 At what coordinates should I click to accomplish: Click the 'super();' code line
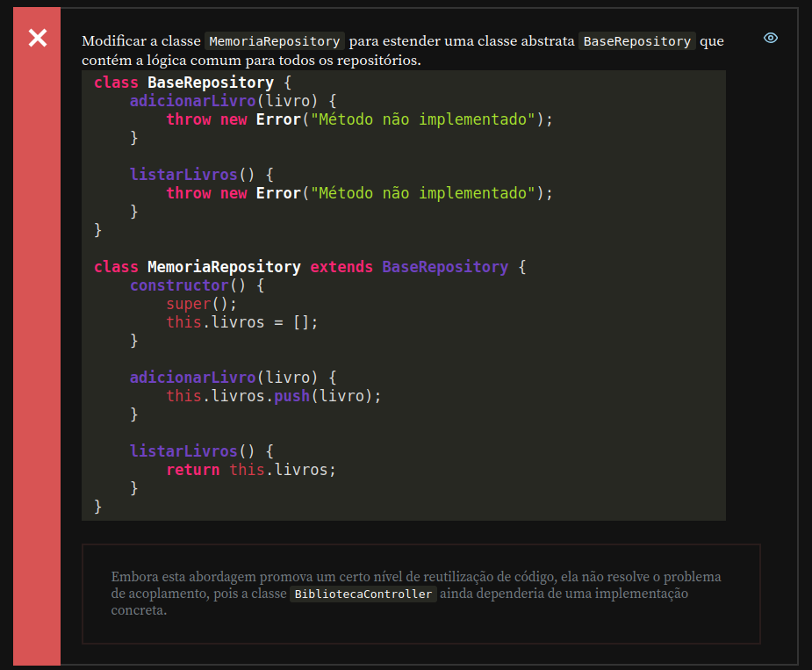pyautogui.click(x=201, y=304)
